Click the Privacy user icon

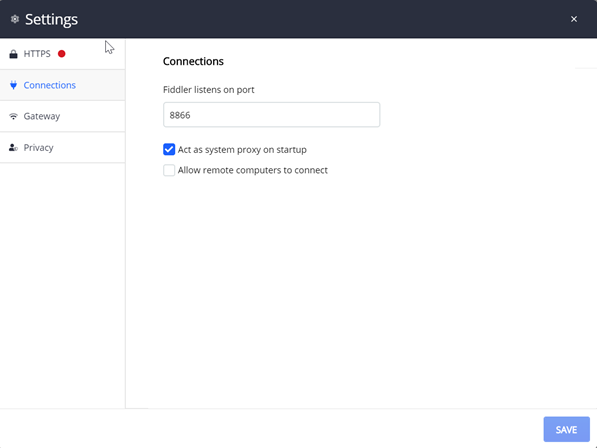click(x=13, y=147)
